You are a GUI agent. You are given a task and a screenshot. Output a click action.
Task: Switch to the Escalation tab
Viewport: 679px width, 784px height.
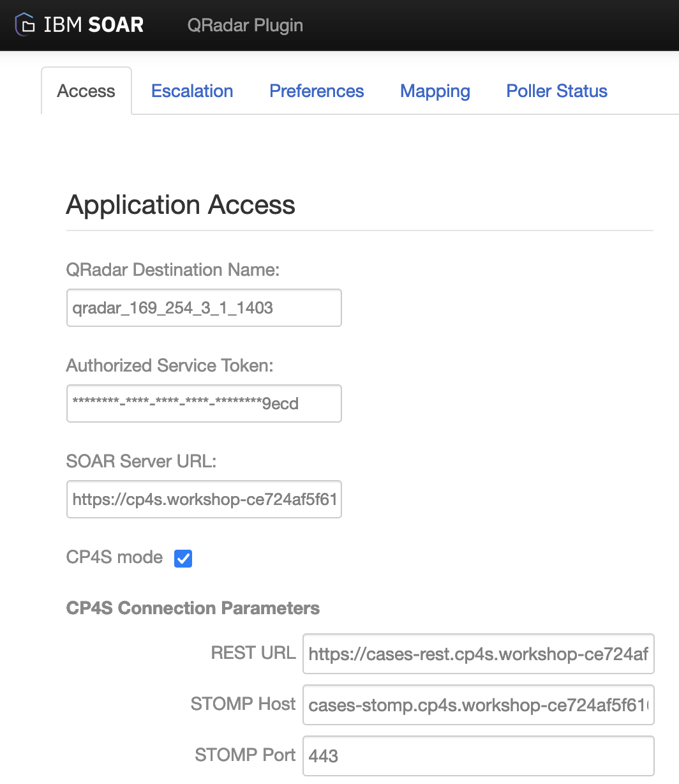tap(191, 91)
